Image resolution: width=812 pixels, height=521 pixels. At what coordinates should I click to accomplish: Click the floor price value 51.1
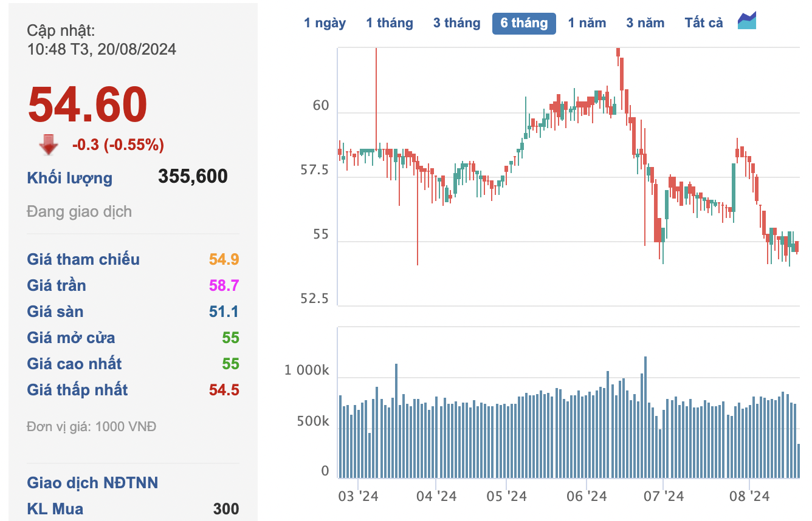[x=224, y=312]
